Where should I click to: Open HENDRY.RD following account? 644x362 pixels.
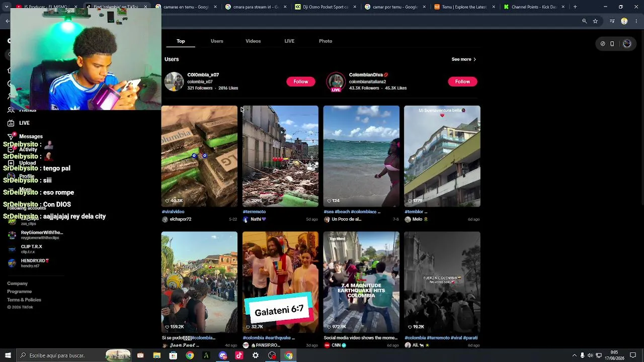coord(29,263)
